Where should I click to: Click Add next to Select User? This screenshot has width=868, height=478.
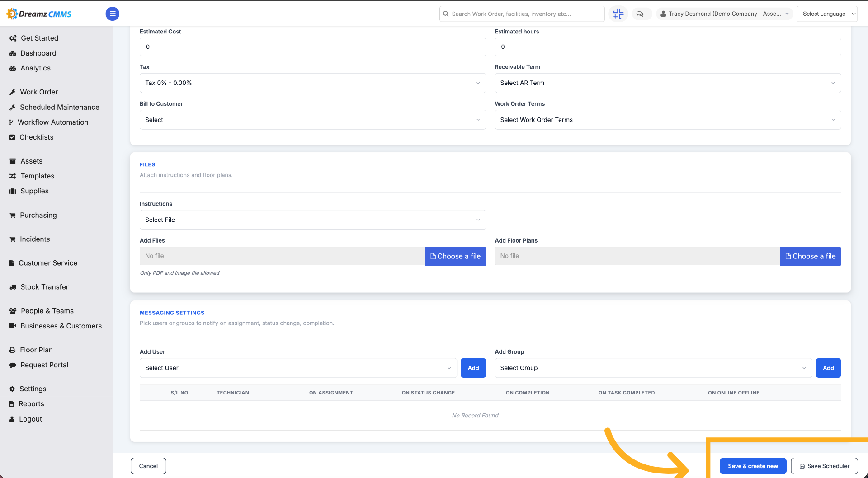coord(473,368)
